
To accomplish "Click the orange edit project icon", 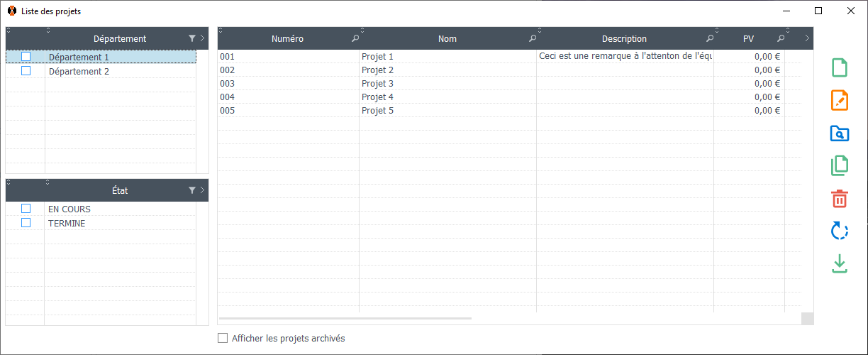I will pyautogui.click(x=839, y=100).
